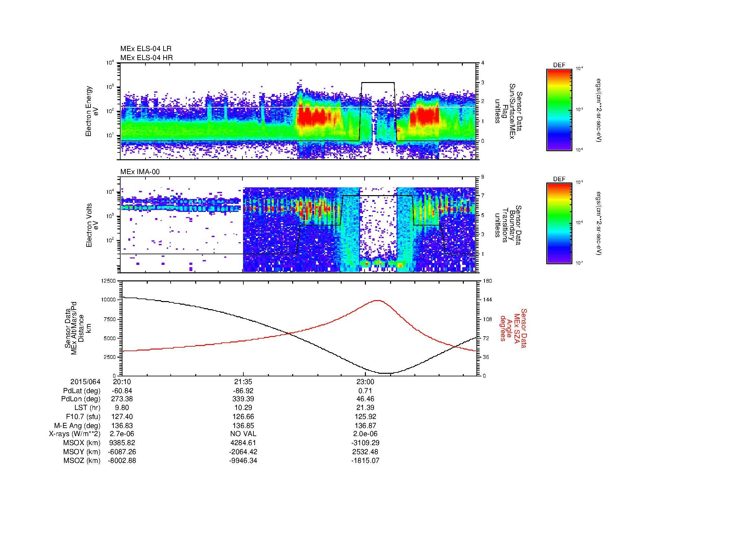The width and height of the screenshot is (756, 534).
Task: Click the MSOX value -3109.29
Action: pyautogui.click(x=365, y=443)
